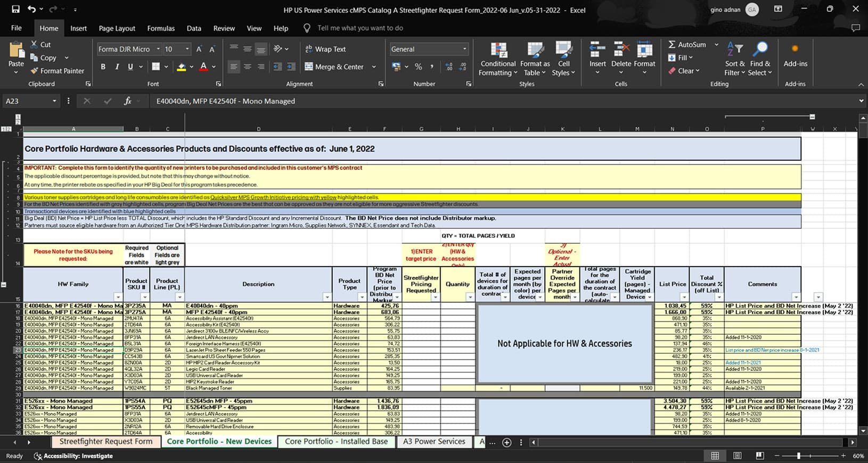Open the font size dropdown
The image size is (868, 463).
pos(187,49)
